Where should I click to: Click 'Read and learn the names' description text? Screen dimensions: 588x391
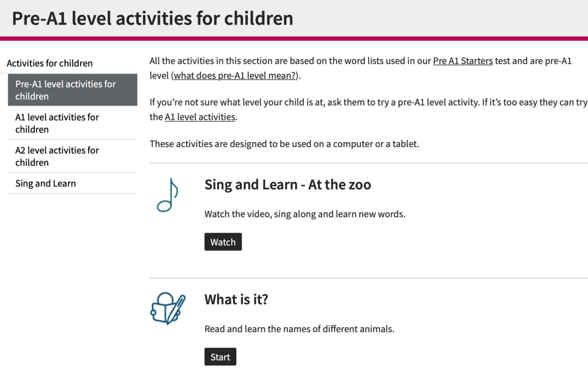(299, 329)
